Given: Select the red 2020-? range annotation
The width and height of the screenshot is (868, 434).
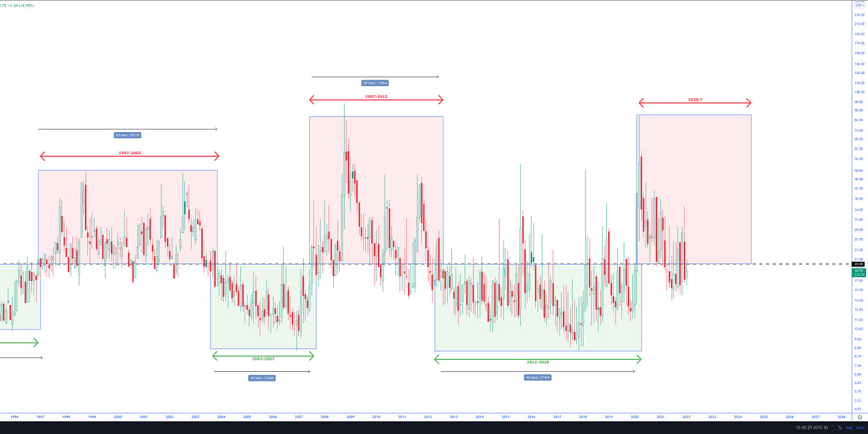Looking at the screenshot, I should pos(694,103).
